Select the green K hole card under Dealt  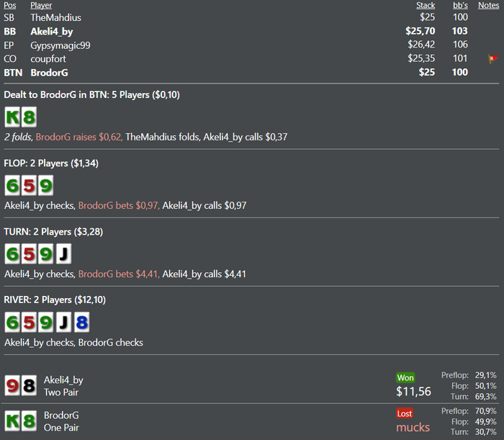click(x=12, y=117)
